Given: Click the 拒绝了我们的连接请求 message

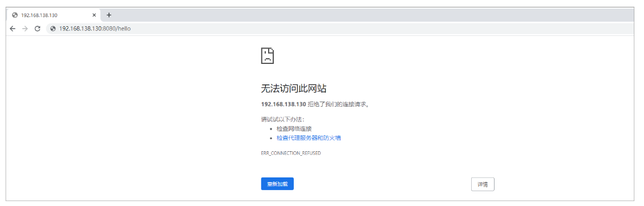Looking at the screenshot, I should (x=339, y=104).
